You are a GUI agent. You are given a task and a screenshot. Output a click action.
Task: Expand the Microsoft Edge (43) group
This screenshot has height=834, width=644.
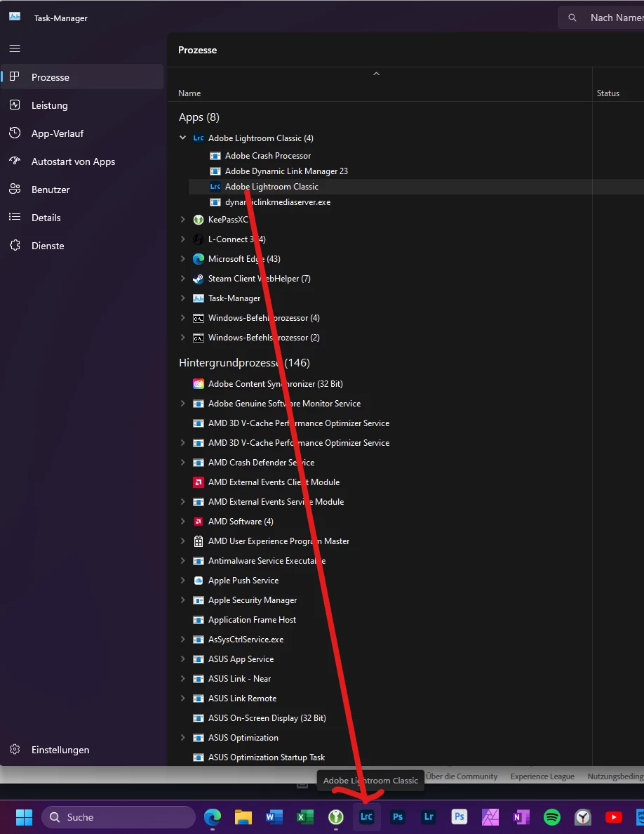(x=183, y=259)
